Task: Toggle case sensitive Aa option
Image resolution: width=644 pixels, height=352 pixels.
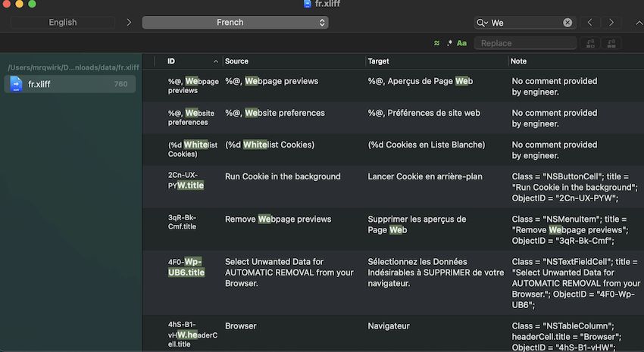Action: click(461, 44)
